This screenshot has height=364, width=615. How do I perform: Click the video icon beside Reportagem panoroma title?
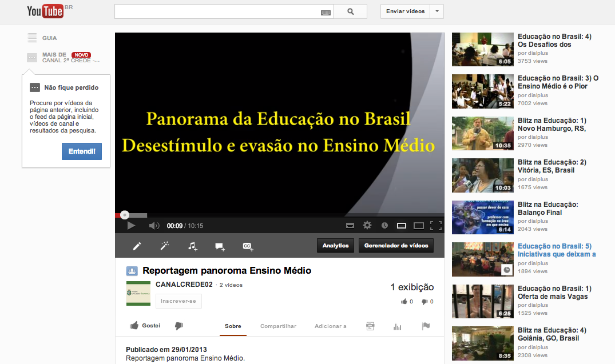(x=132, y=271)
